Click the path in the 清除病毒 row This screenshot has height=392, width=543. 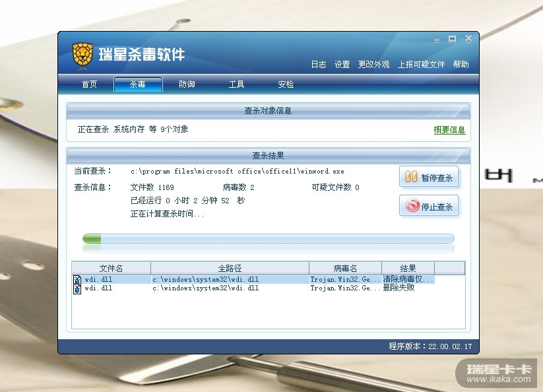(206, 279)
